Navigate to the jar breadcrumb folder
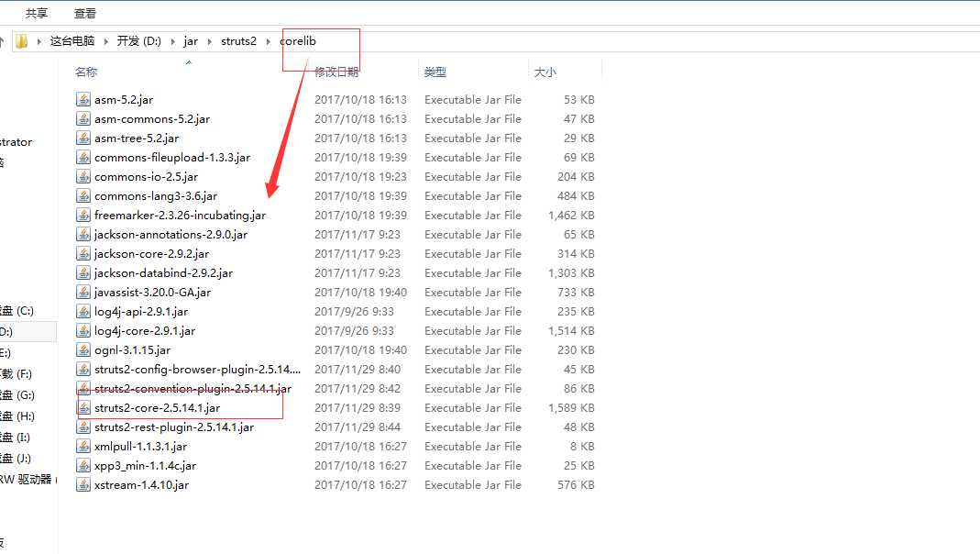The image size is (980, 554). 191,41
